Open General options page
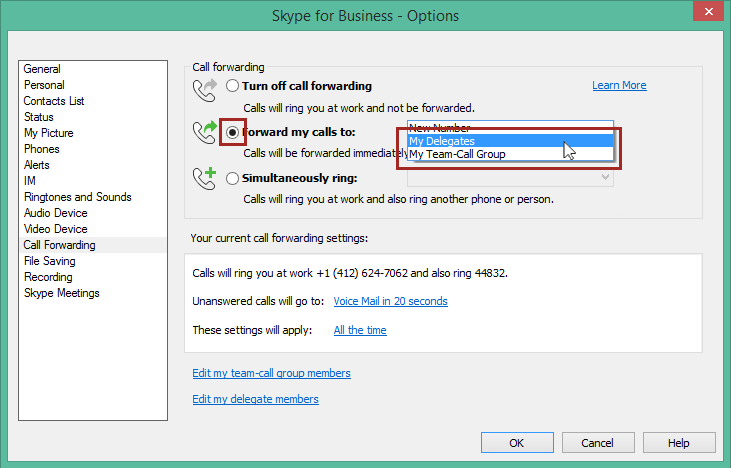Screen dimensions: 731x468 click(92, 69)
